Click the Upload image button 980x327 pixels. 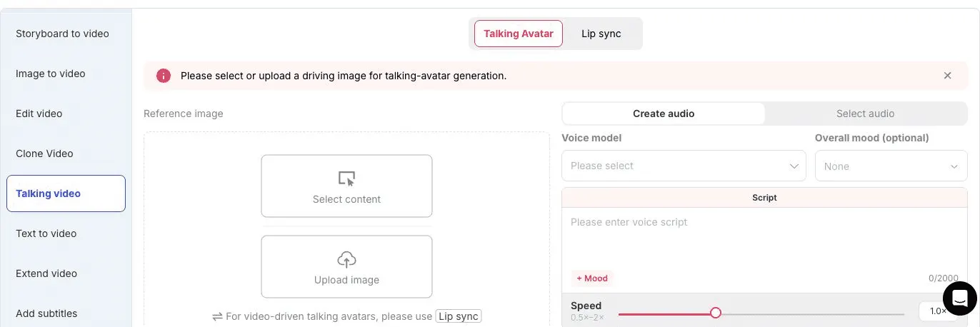pos(346,266)
